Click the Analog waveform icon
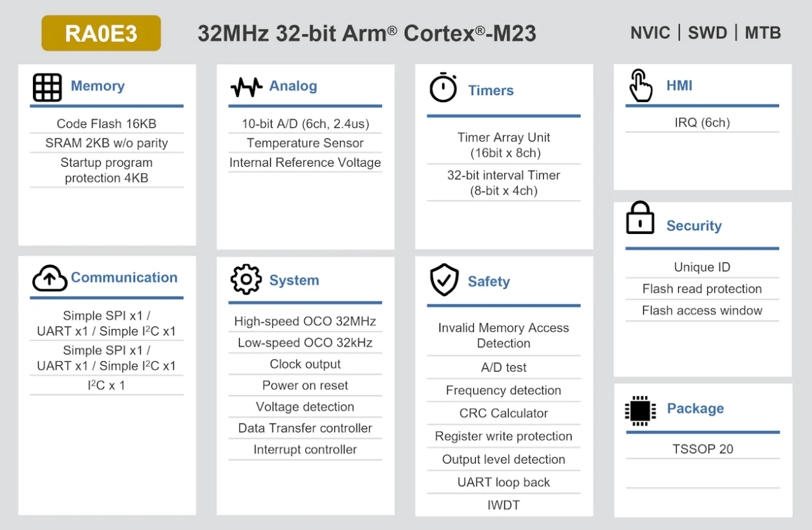This screenshot has width=812, height=530. coord(246,87)
